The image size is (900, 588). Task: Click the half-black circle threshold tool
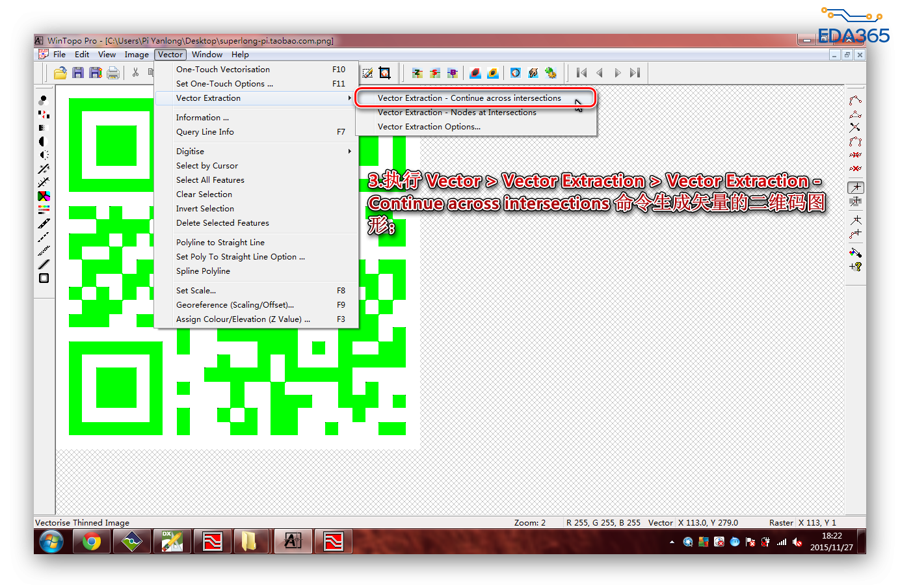(x=44, y=141)
